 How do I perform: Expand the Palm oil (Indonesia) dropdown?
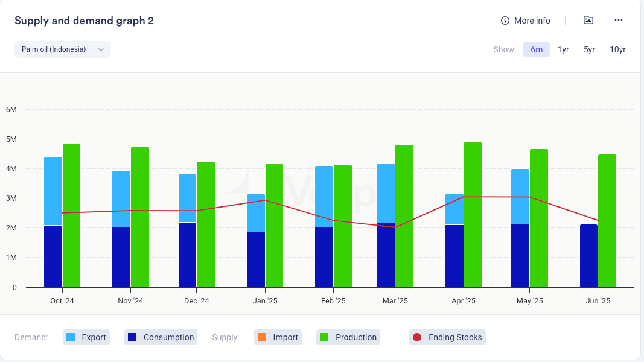tap(62, 49)
